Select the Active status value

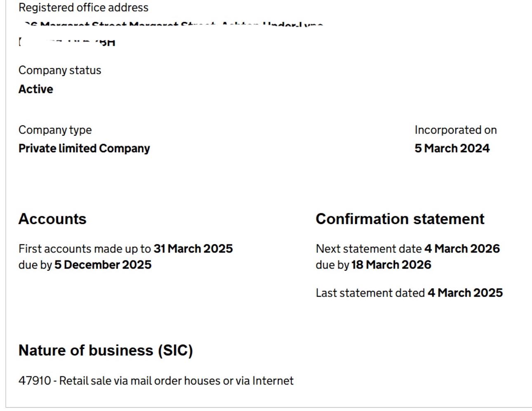click(x=36, y=89)
